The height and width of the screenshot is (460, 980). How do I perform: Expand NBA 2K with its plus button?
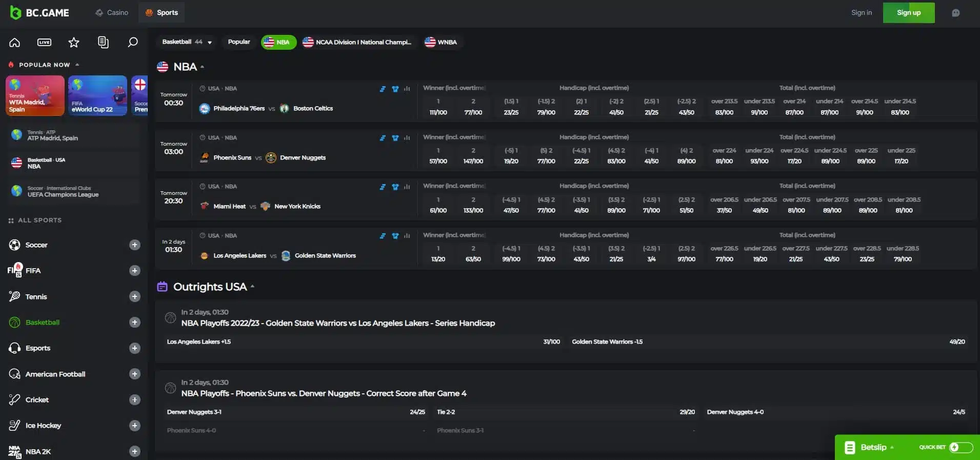coord(135,451)
